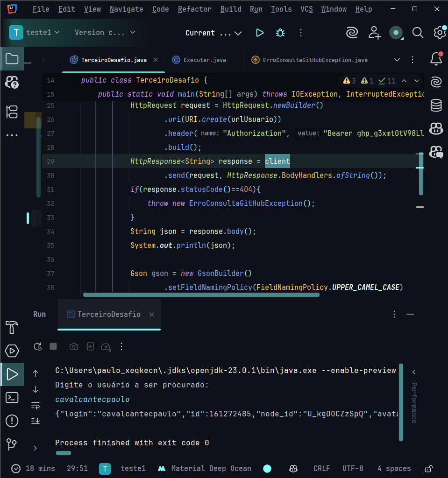The width and height of the screenshot is (448, 478).
Task: Open the UTF-8 encoding selector
Action: click(353, 469)
